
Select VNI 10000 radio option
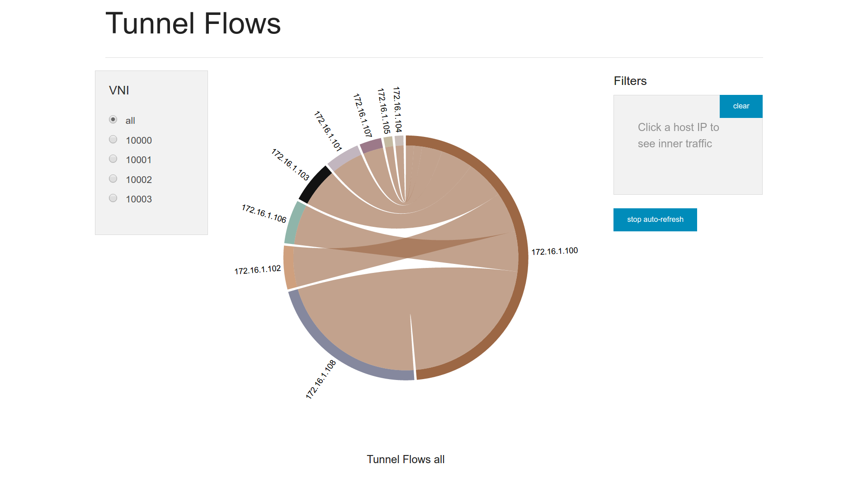[x=113, y=140]
